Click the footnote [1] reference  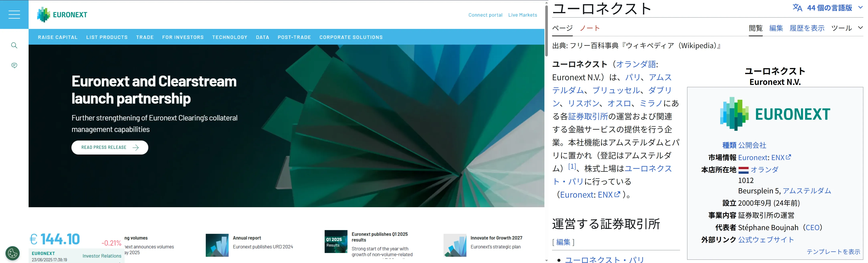coord(572,166)
